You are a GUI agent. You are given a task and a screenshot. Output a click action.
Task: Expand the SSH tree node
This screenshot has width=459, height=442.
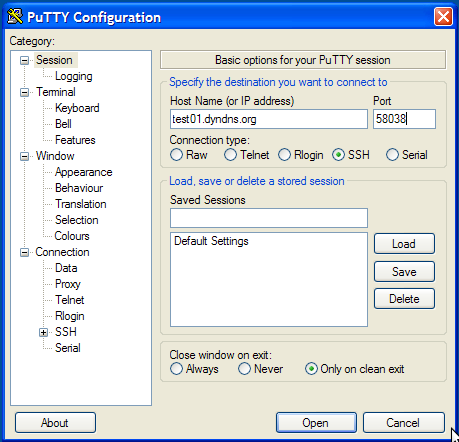[43, 332]
